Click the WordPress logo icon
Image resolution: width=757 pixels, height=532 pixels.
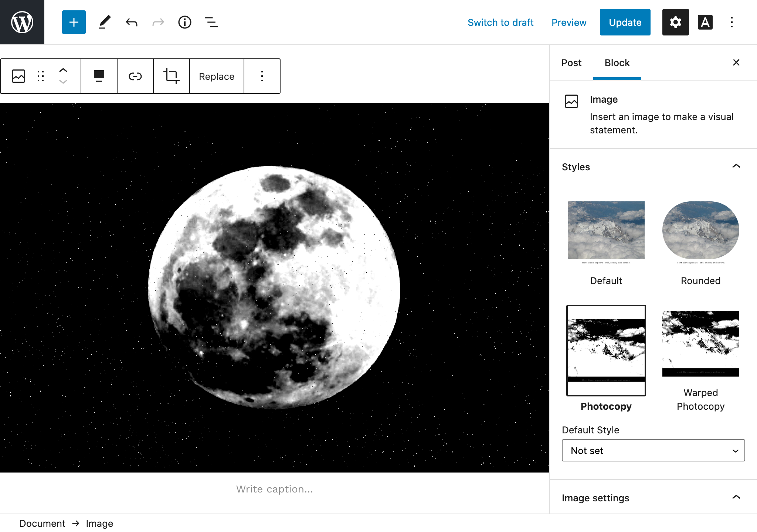[x=22, y=22]
